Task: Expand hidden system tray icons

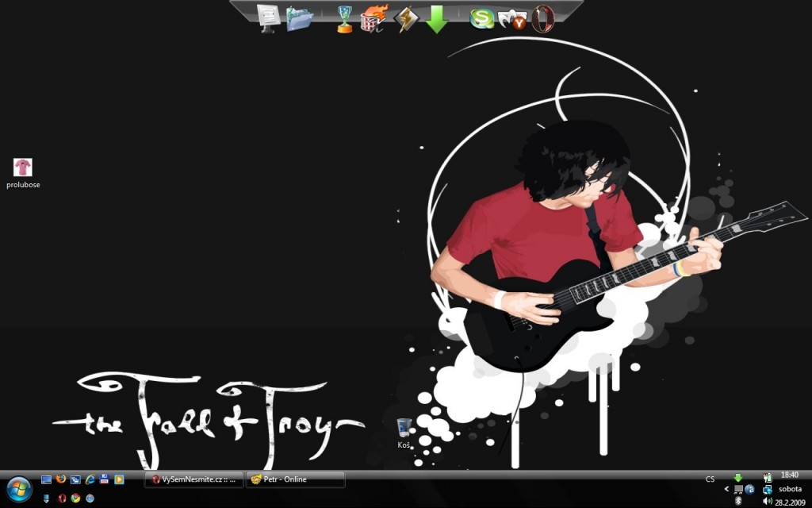Action: pos(726,489)
